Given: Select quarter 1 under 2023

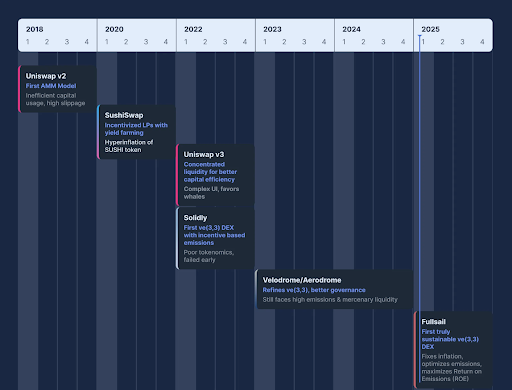Looking at the screenshot, I should [265, 42].
